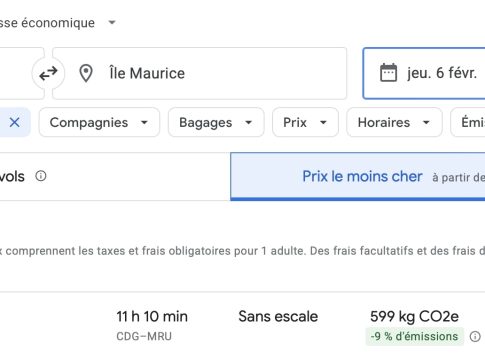View info icon next to vols heading
The width and height of the screenshot is (485, 360).
click(41, 176)
